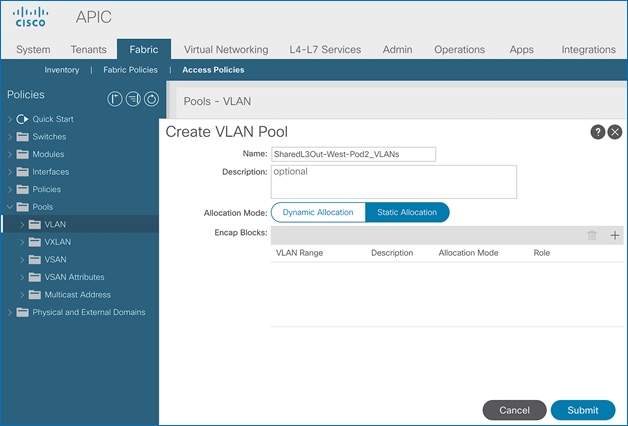Open the Inventory submenu link

pos(62,70)
